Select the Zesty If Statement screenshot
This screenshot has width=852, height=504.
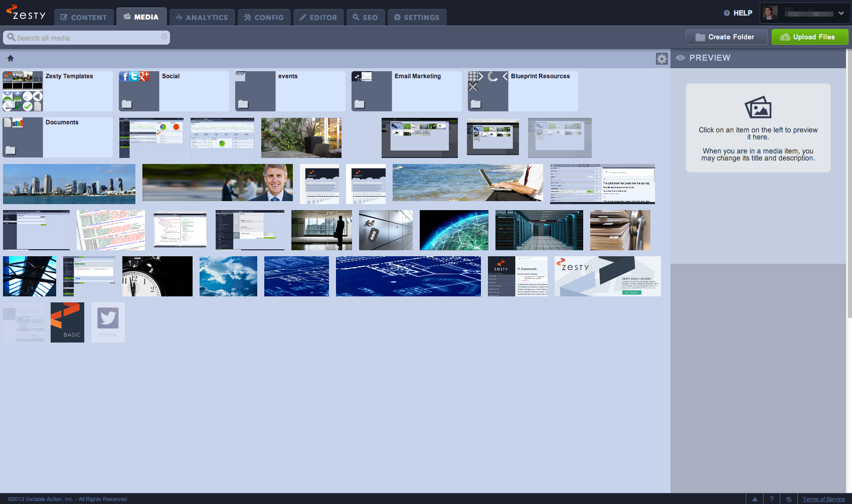[518, 276]
